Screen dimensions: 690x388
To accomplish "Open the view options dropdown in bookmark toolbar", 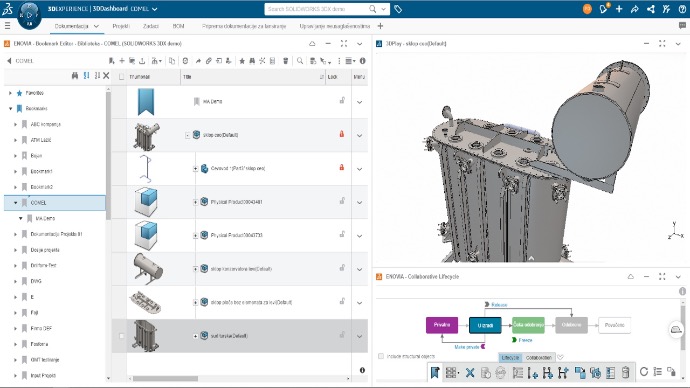I will pos(350,61).
